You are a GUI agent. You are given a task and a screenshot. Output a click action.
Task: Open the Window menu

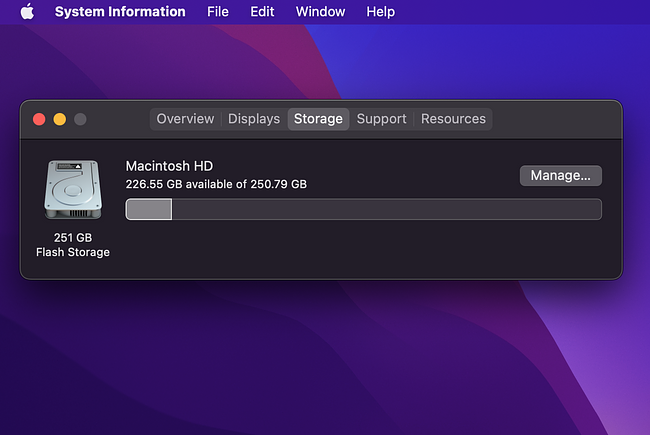click(320, 12)
